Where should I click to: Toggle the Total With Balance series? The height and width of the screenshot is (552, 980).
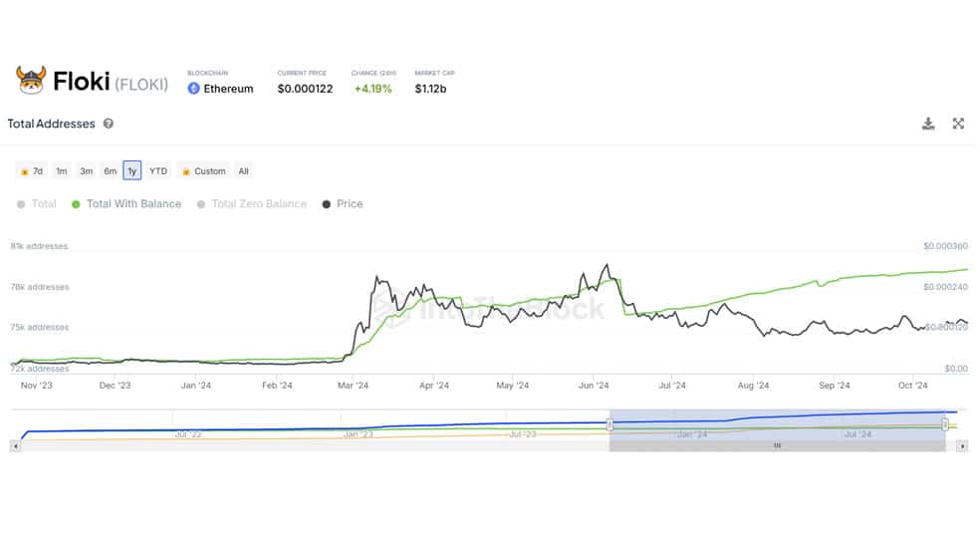pyautogui.click(x=126, y=204)
